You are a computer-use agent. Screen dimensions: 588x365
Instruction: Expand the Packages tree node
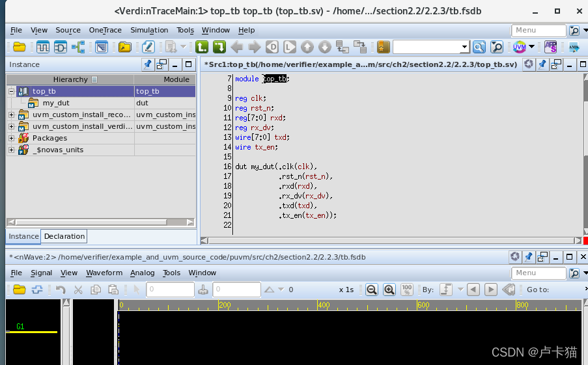click(11, 138)
